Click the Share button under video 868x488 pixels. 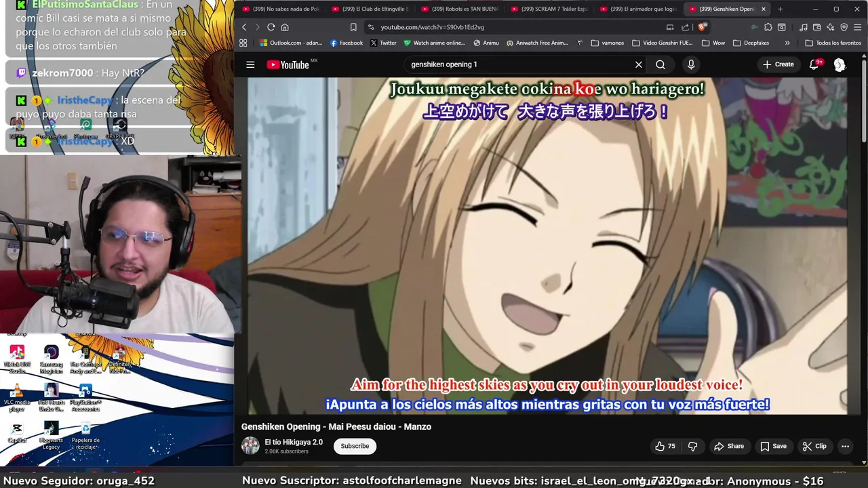coord(729,446)
